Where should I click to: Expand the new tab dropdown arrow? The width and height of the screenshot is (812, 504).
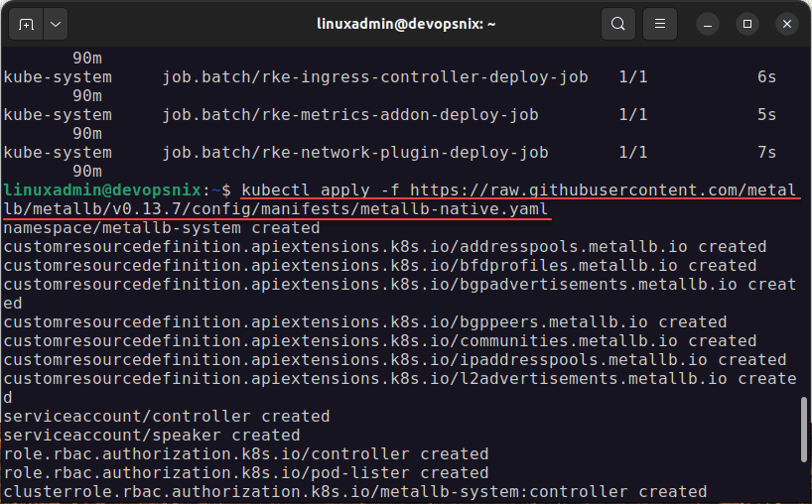coord(54,24)
